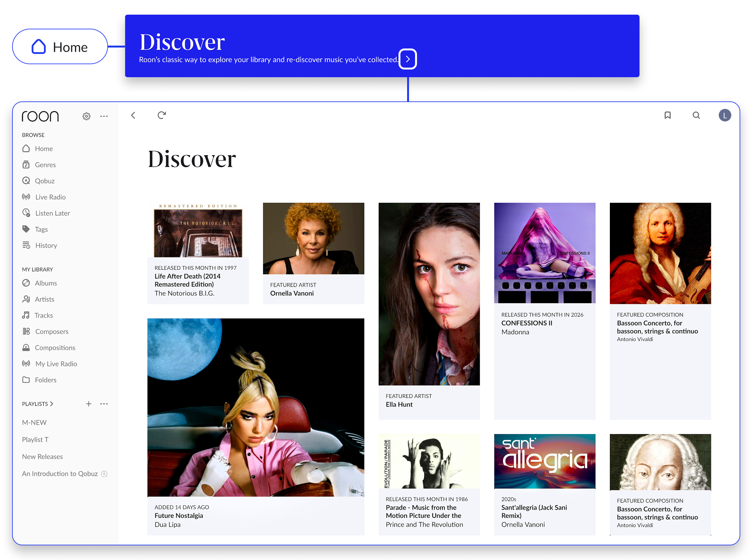Screen dimensions: 753x560
Task: Click the Qobuz icon in sidebar
Action: click(26, 181)
